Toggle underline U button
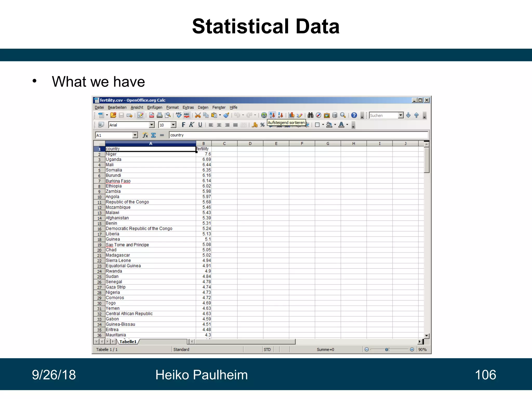The width and height of the screenshot is (532, 399). click(x=200, y=125)
